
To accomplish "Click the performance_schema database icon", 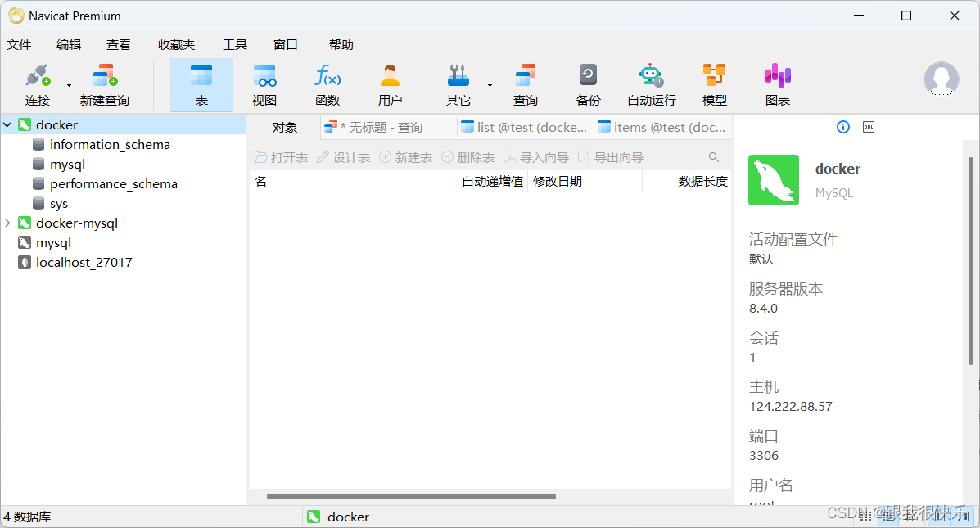I will coord(38,183).
